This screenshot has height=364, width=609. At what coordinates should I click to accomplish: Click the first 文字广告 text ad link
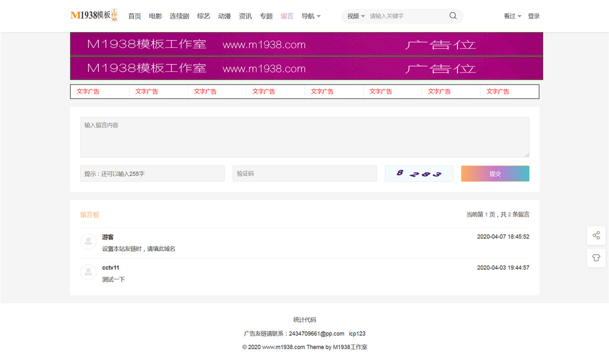[x=88, y=91]
